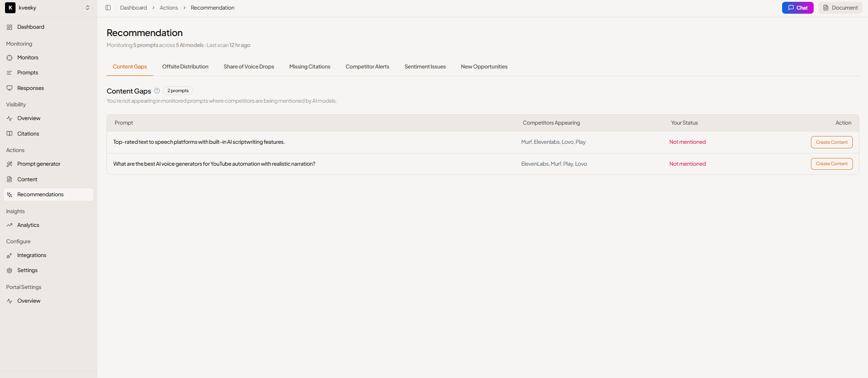Open Monitors via its sidebar icon
This screenshot has height=378, width=868.
[10, 58]
